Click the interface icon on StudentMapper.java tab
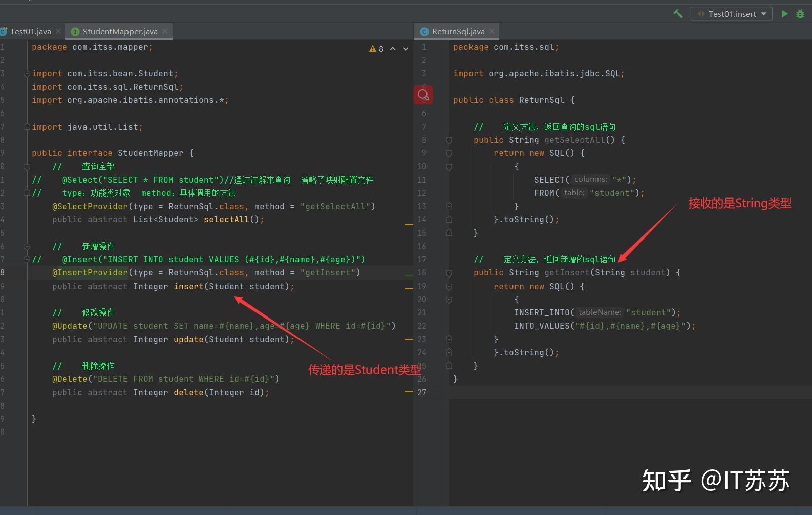This screenshot has width=812, height=515. tap(75, 31)
